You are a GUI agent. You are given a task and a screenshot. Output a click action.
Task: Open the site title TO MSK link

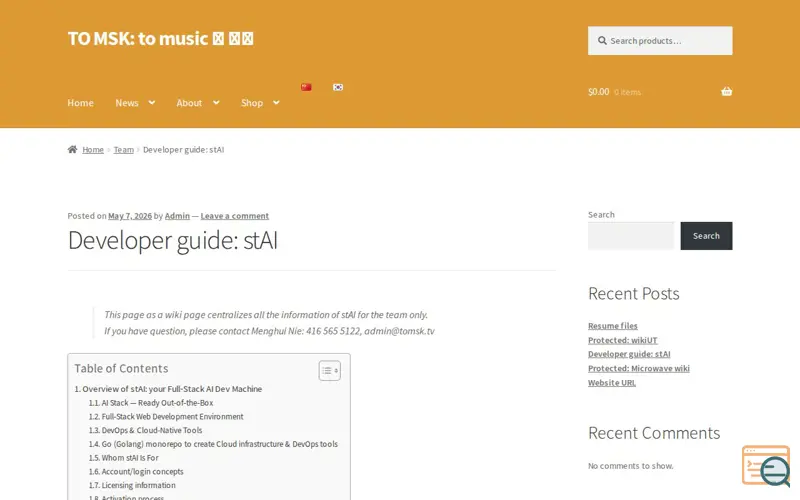point(161,38)
